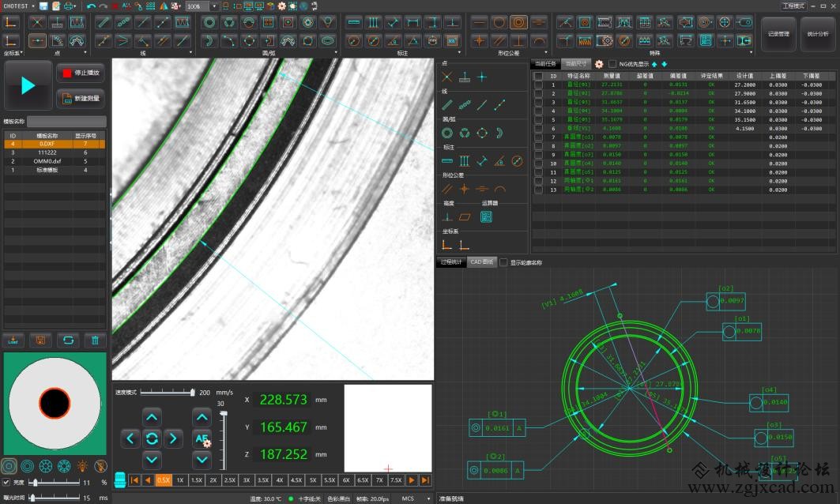Screen dimensions: 840x504
Task: Open the 统计分析 statistics analysis panel
Action: (818, 34)
